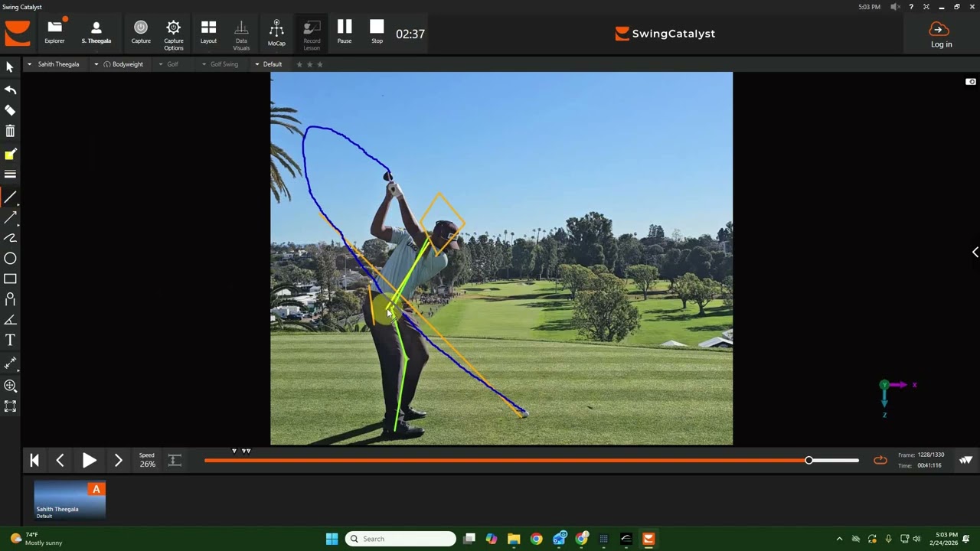Click the Log in button

tap(941, 35)
